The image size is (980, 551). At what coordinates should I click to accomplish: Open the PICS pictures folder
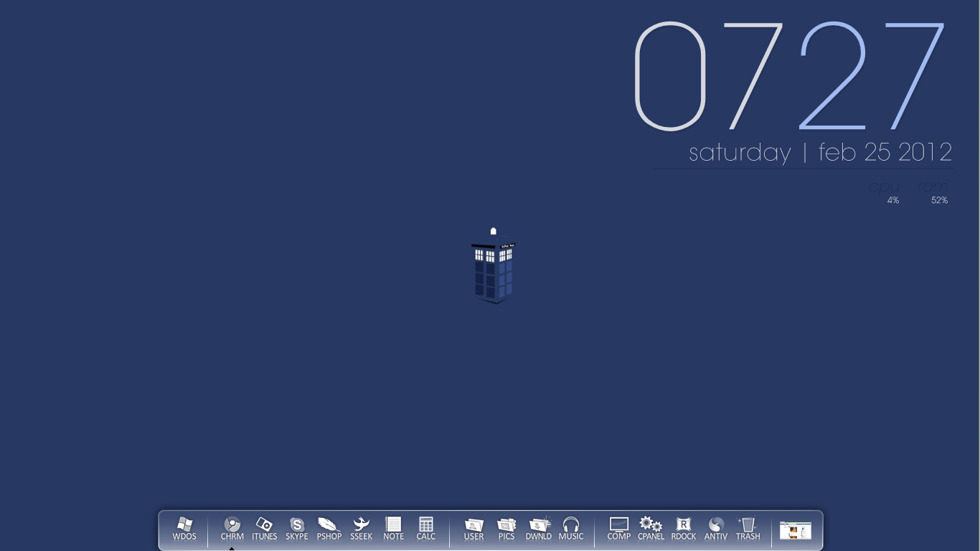click(x=507, y=529)
